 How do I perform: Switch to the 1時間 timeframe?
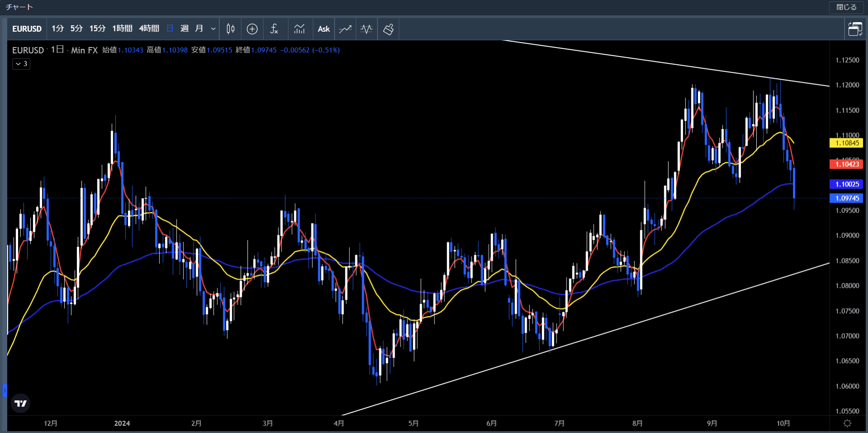click(x=122, y=29)
